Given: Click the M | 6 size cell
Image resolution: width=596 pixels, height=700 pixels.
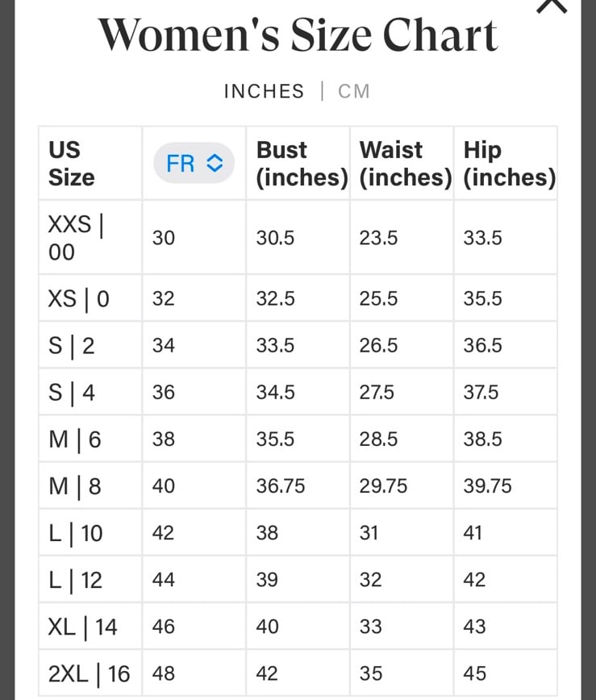Looking at the screenshot, I should [x=90, y=440].
